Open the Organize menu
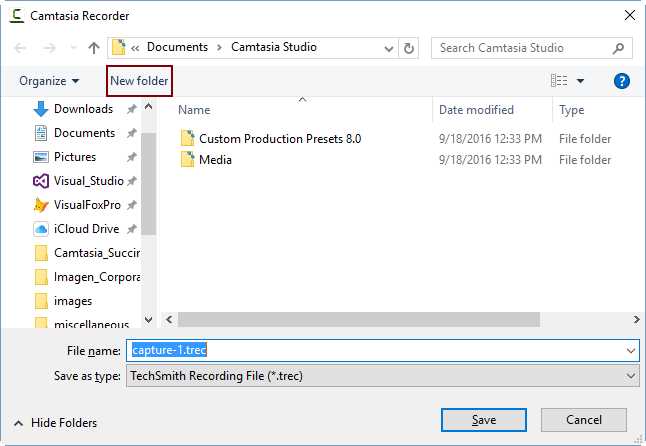646x446 pixels. pyautogui.click(x=49, y=81)
